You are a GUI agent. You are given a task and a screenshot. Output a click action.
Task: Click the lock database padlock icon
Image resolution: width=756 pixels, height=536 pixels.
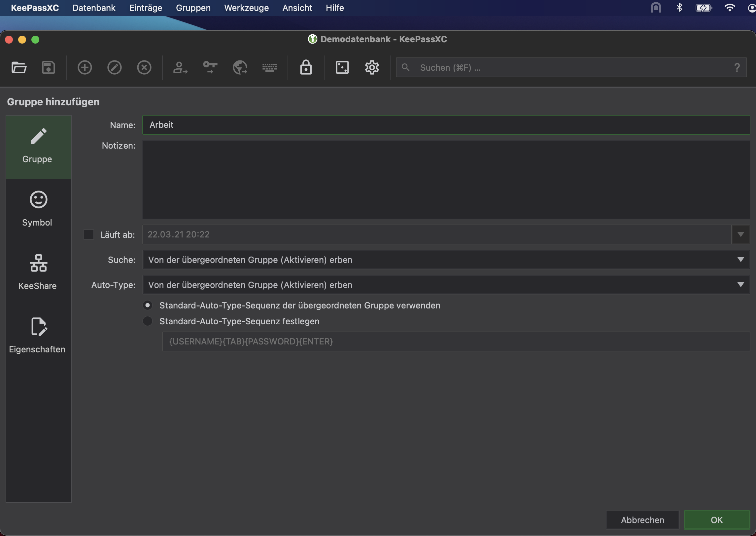pos(306,67)
